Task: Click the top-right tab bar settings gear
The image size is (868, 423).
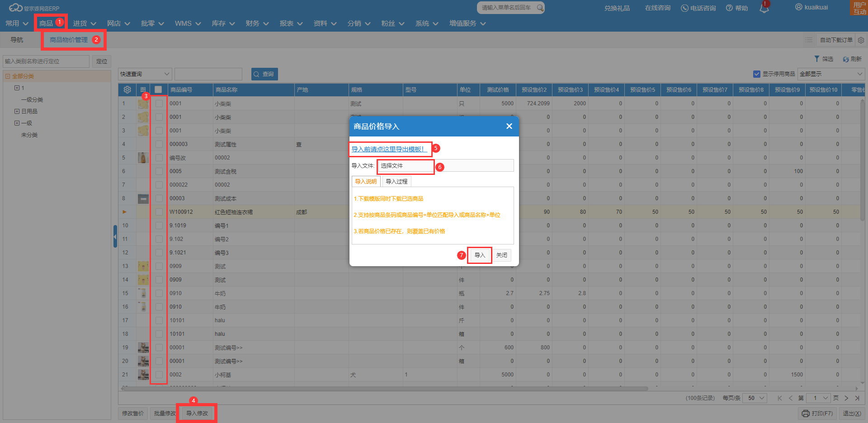Action: [861, 40]
